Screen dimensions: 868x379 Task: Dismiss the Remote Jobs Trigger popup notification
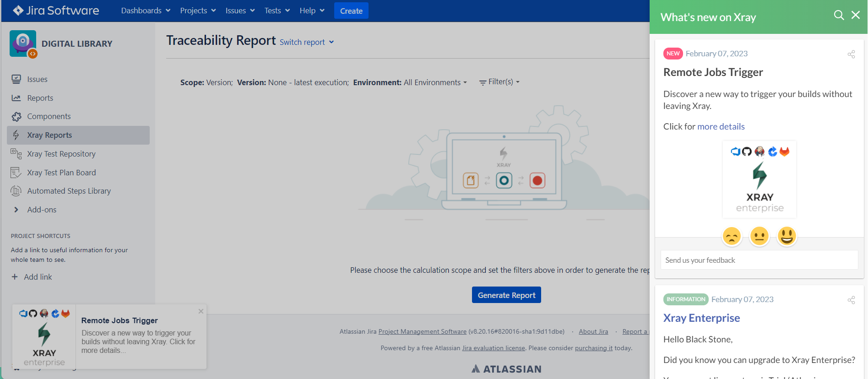(x=201, y=311)
